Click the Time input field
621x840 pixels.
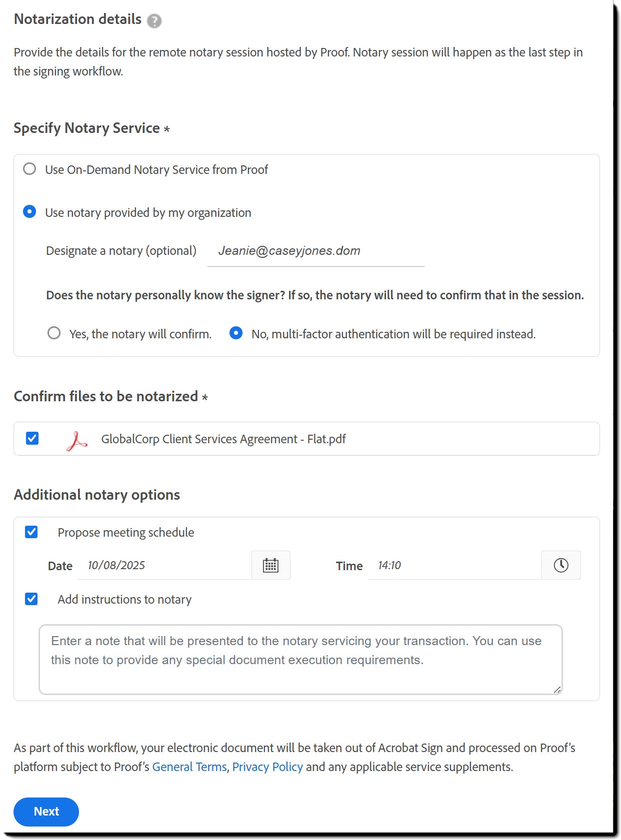tap(453, 566)
